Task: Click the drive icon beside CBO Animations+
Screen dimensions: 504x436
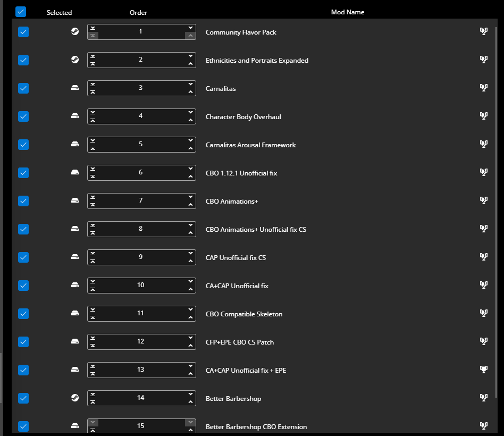Action: [x=74, y=200]
